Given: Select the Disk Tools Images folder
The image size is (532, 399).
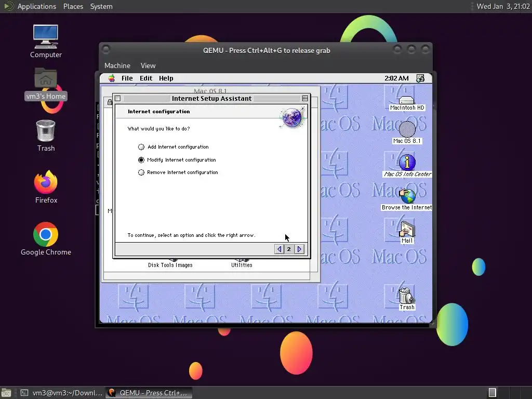Looking at the screenshot, I should click(170, 263).
